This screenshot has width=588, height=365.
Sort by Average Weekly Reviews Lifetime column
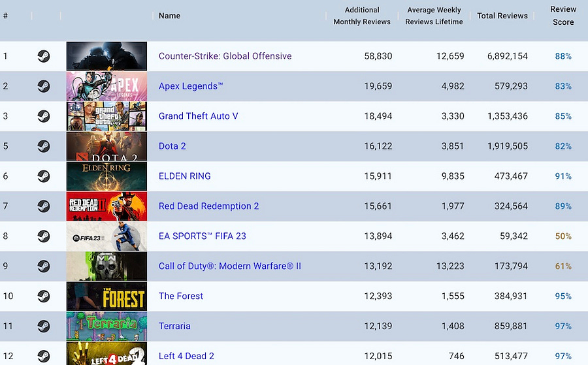(434, 16)
